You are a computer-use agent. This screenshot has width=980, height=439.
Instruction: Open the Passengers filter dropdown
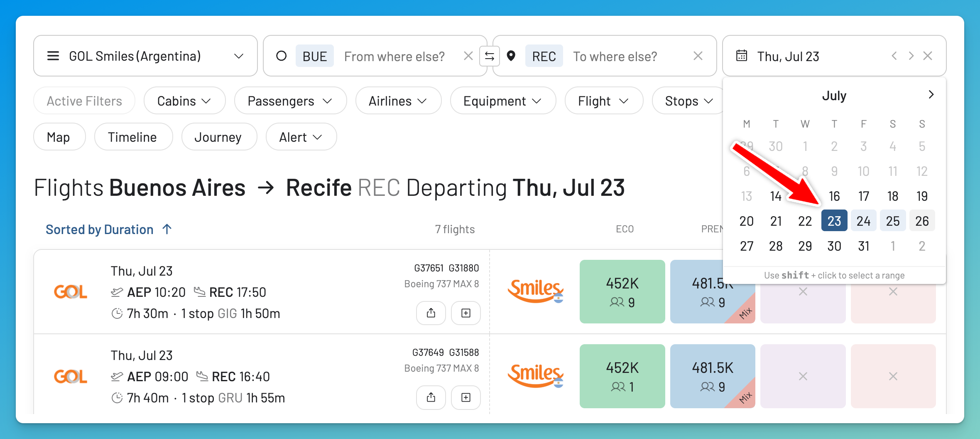290,101
